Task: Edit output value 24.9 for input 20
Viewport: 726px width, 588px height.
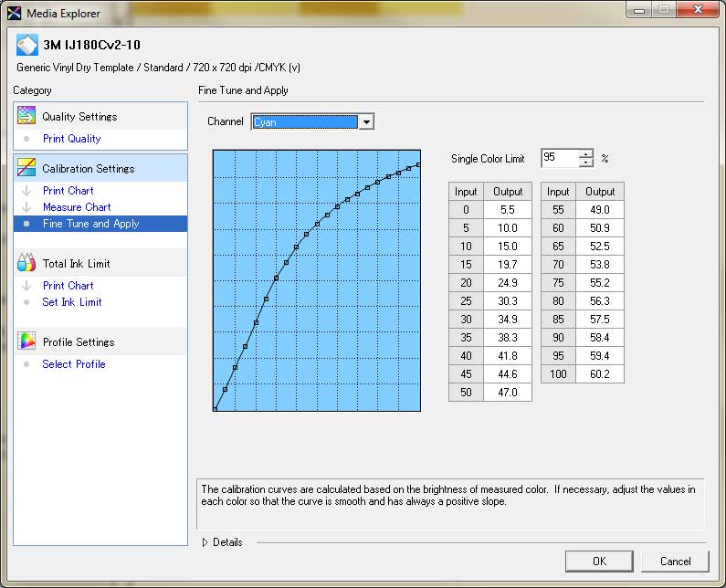Action: (508, 282)
